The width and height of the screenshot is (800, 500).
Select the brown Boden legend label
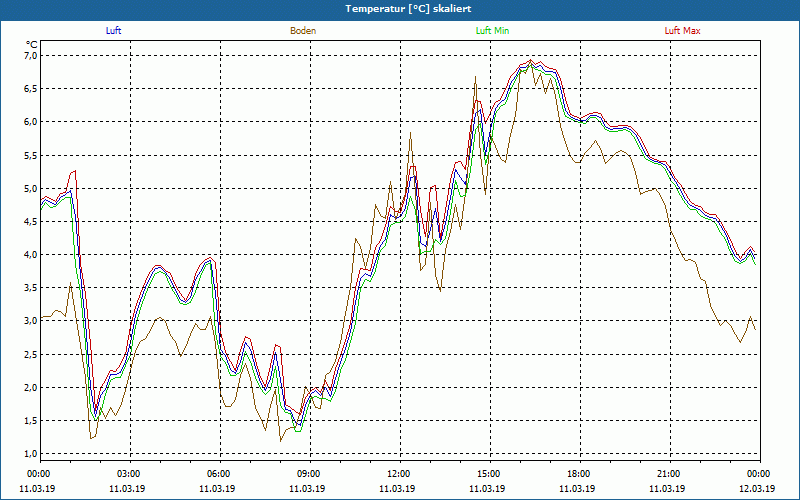pyautogui.click(x=303, y=31)
